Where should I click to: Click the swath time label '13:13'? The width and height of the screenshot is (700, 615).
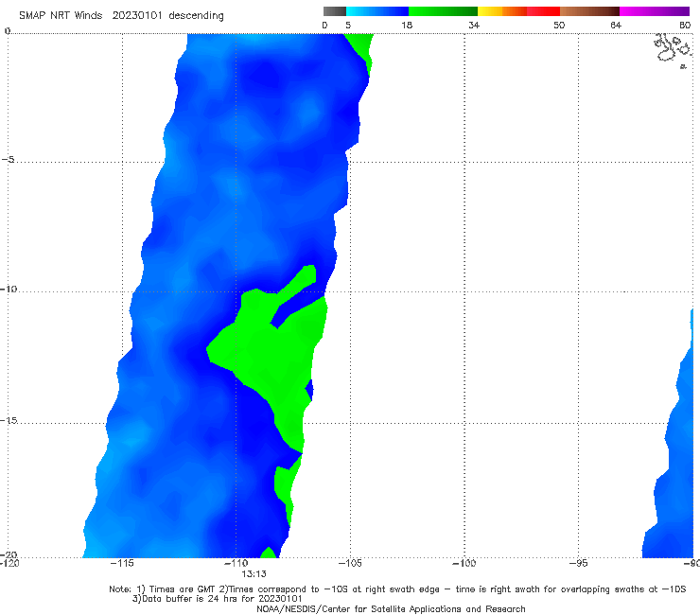click(x=254, y=574)
